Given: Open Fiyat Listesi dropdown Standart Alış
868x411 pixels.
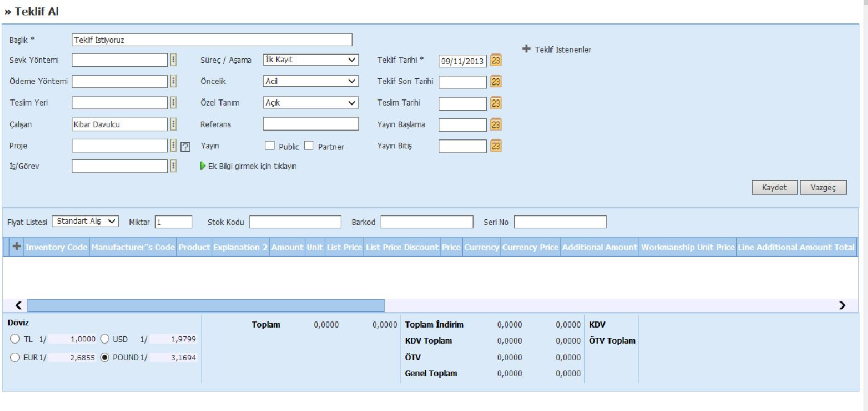Looking at the screenshot, I should [86, 221].
